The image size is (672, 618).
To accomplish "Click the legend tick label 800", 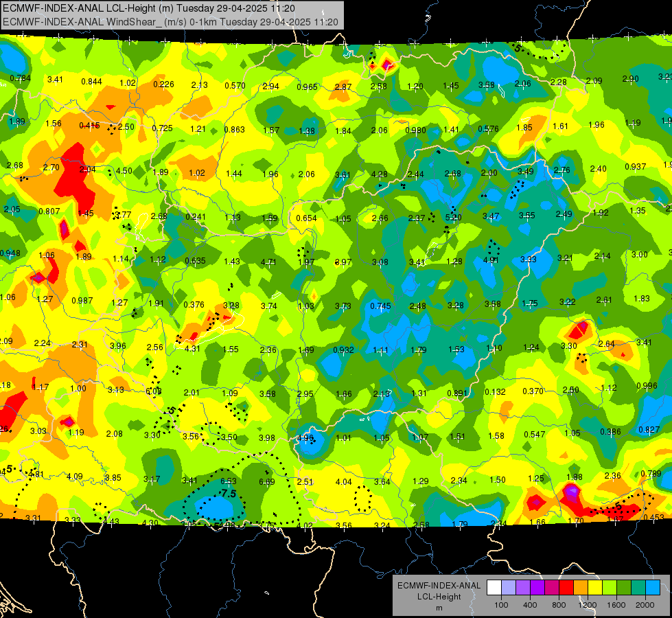I will 559,605.
